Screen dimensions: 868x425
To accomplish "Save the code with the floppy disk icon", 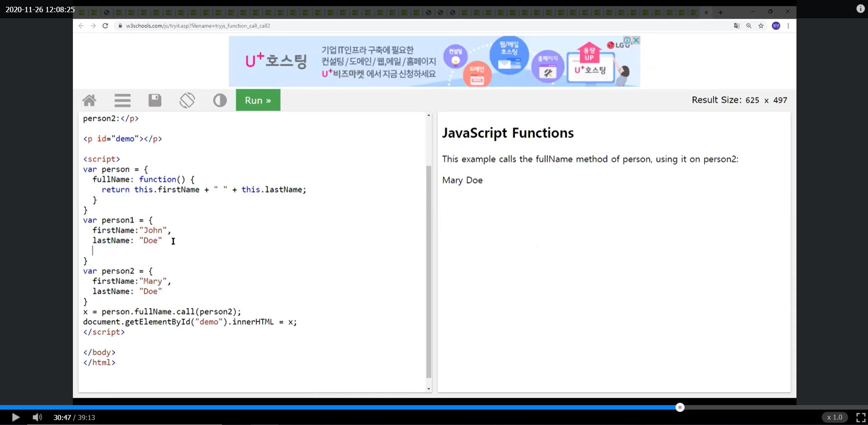I will click(x=155, y=100).
